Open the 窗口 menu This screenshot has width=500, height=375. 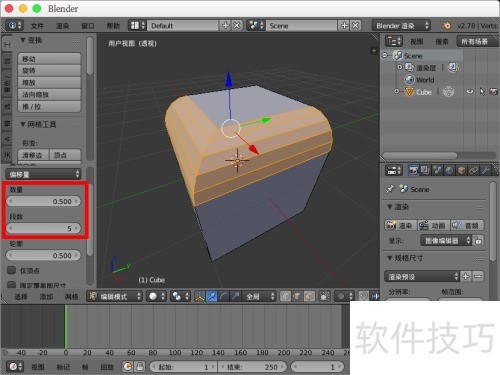88,26
